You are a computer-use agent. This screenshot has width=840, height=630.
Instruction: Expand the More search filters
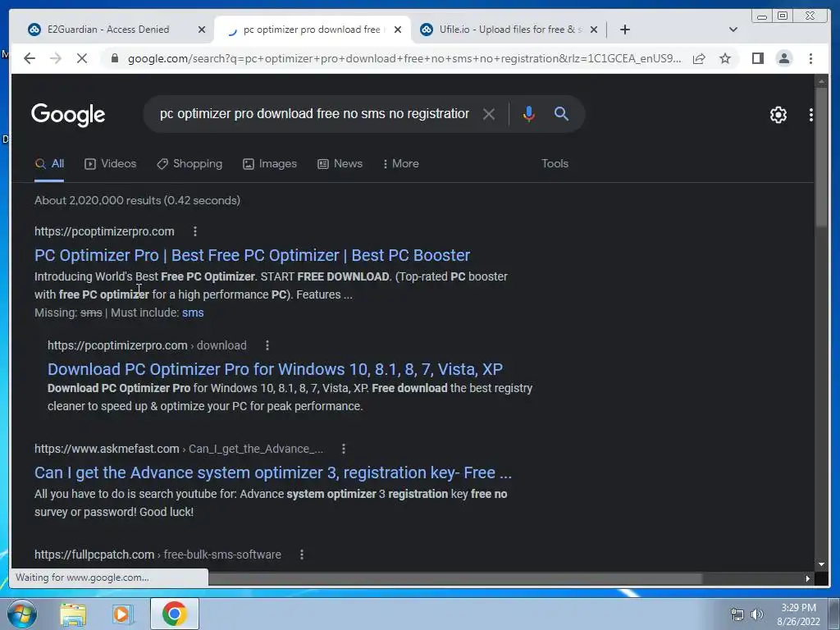click(400, 164)
